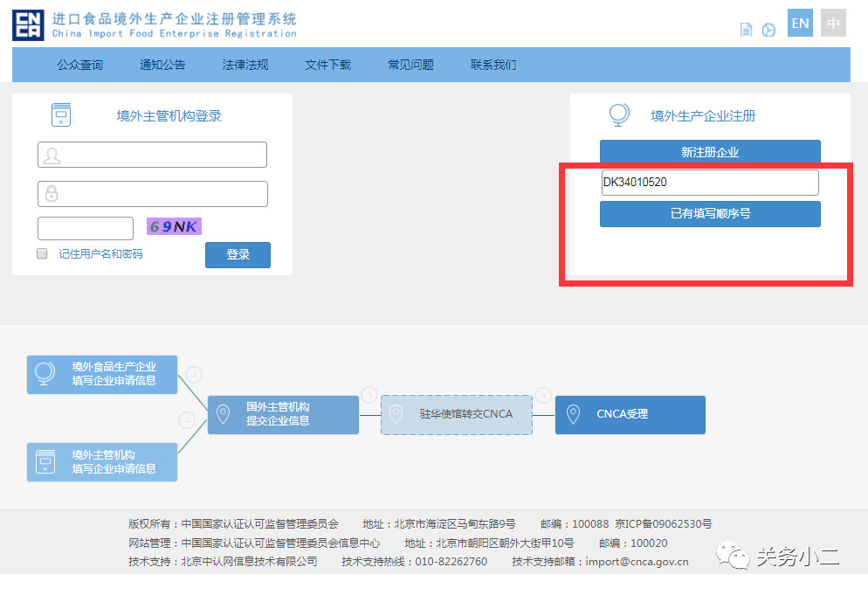Switch language to Chinese with 中 button
The width and height of the screenshot is (868, 595).
(833, 24)
